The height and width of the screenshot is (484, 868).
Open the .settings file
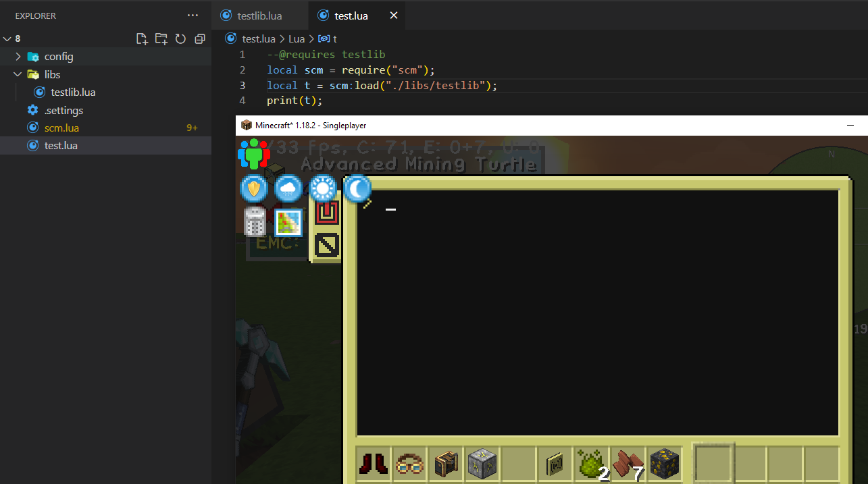[x=63, y=110]
